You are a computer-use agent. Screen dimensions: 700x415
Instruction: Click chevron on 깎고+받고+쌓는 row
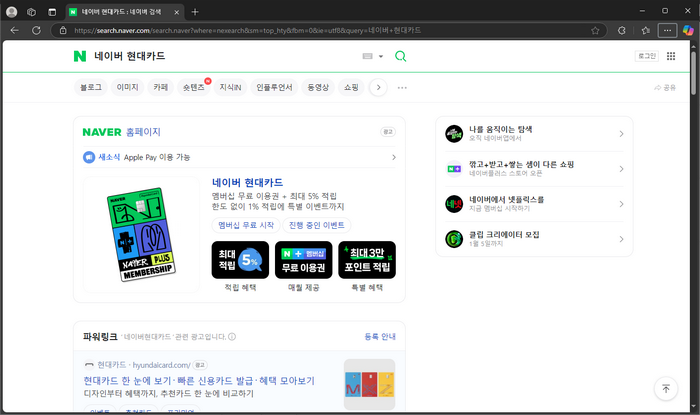coord(621,169)
